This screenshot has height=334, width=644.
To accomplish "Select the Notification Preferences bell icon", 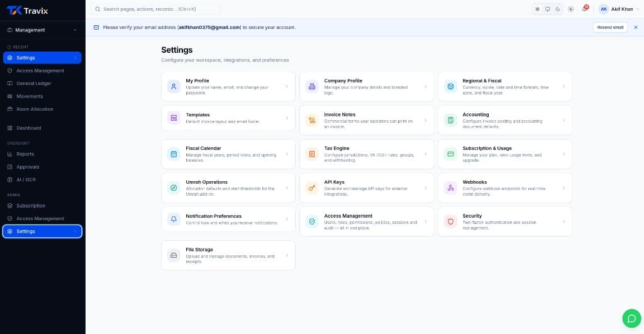I will pyautogui.click(x=174, y=219).
